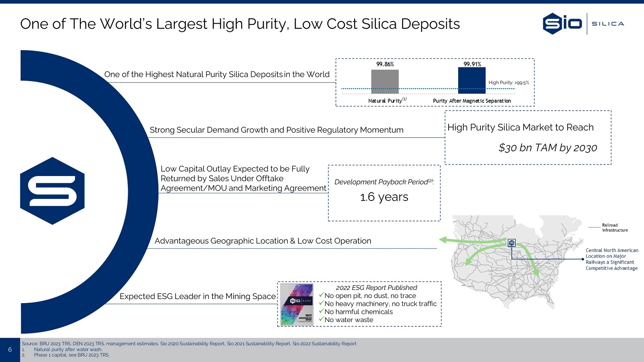Click the Sio Silica logo in header
644x362 pixels.
(583, 24)
